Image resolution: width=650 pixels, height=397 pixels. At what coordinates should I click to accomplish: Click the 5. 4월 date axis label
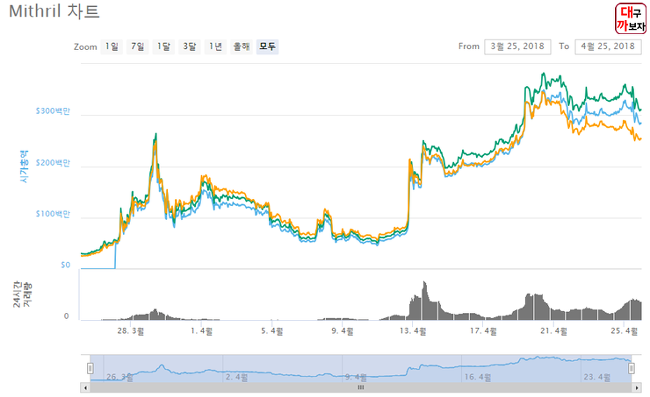click(x=272, y=331)
